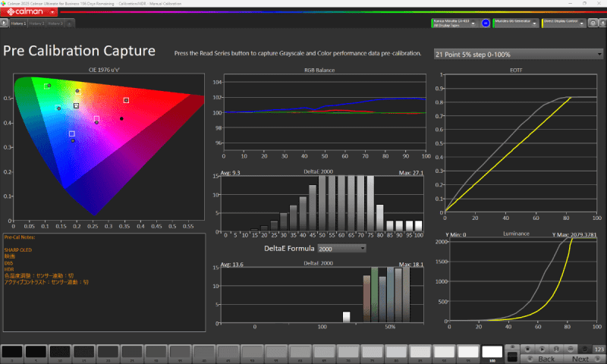The width and height of the screenshot is (607, 364).
Task: Click the 123 numeric display icon
Action: coord(599,348)
